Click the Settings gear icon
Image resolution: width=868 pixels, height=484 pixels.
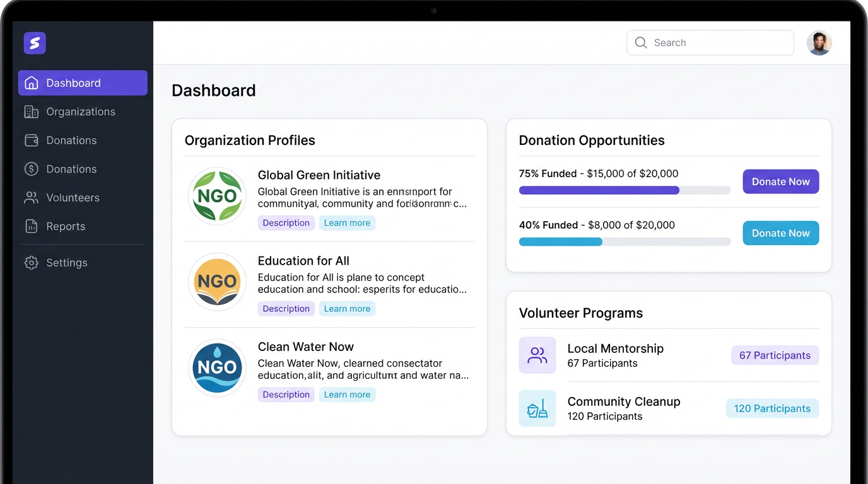31,263
